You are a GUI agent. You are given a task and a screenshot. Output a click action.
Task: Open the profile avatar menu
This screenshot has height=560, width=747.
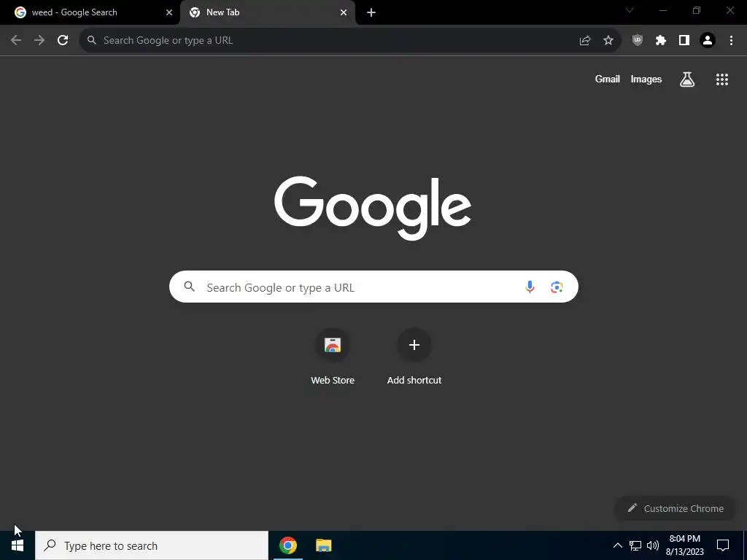click(x=708, y=41)
